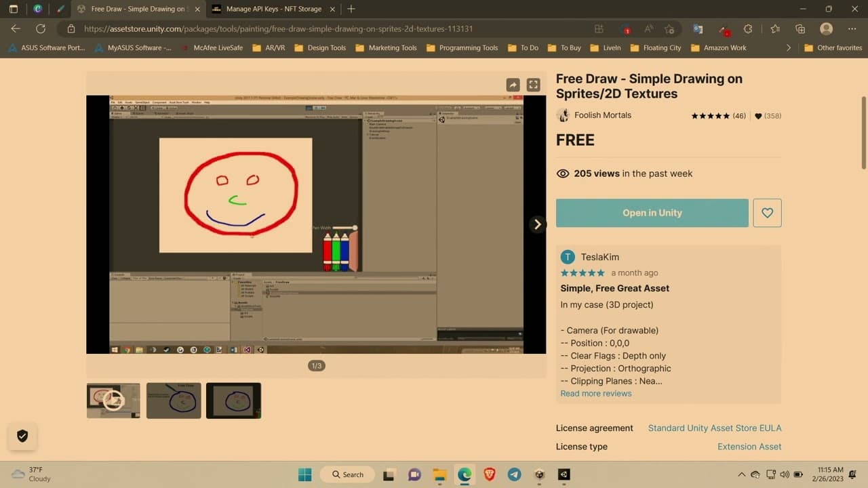Click the Open in Unity button
Viewport: 868px width, 488px height.
click(x=652, y=213)
